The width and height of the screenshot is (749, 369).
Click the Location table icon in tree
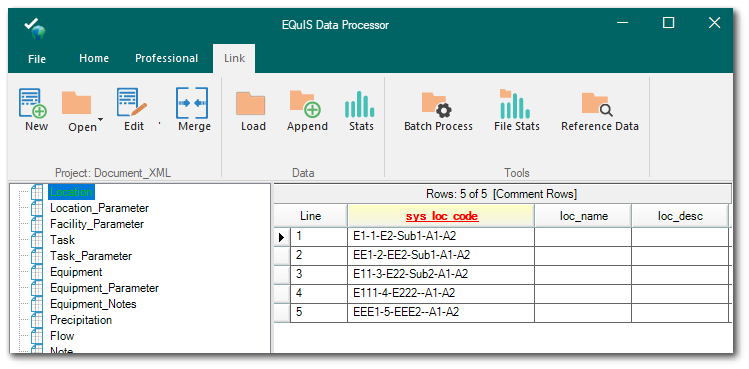[x=37, y=192]
